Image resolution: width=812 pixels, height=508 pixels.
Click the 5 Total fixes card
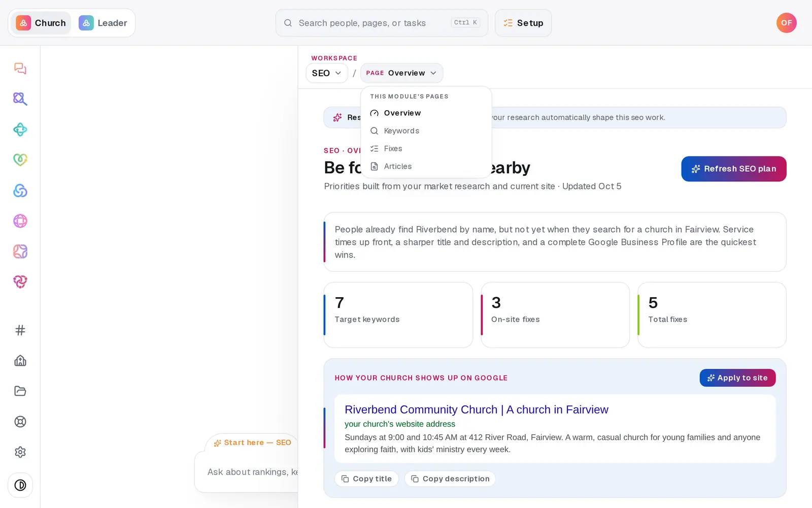coord(712,315)
